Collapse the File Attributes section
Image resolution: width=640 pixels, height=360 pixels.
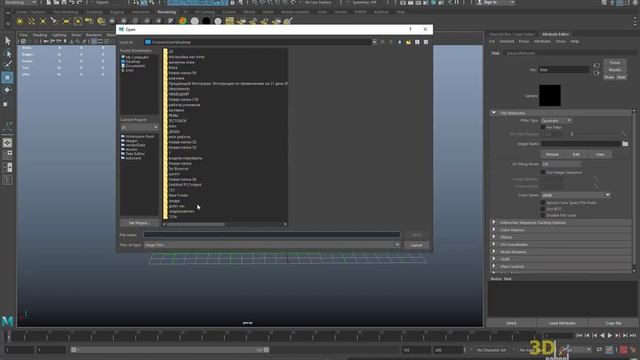(x=494, y=113)
